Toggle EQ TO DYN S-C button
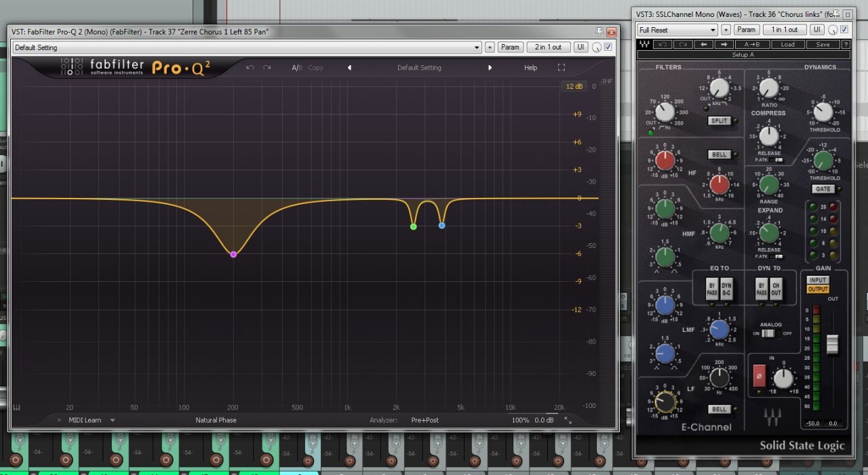868x475 pixels. coord(726,290)
